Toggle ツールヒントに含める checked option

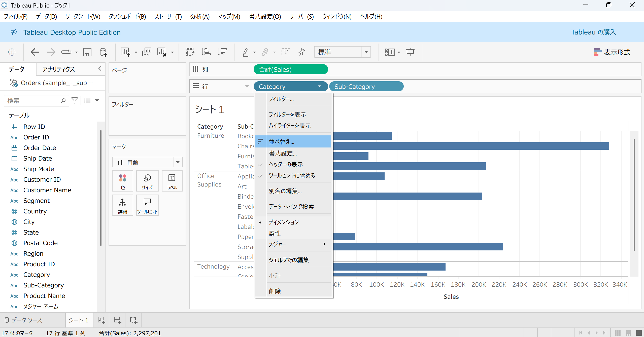click(x=292, y=175)
